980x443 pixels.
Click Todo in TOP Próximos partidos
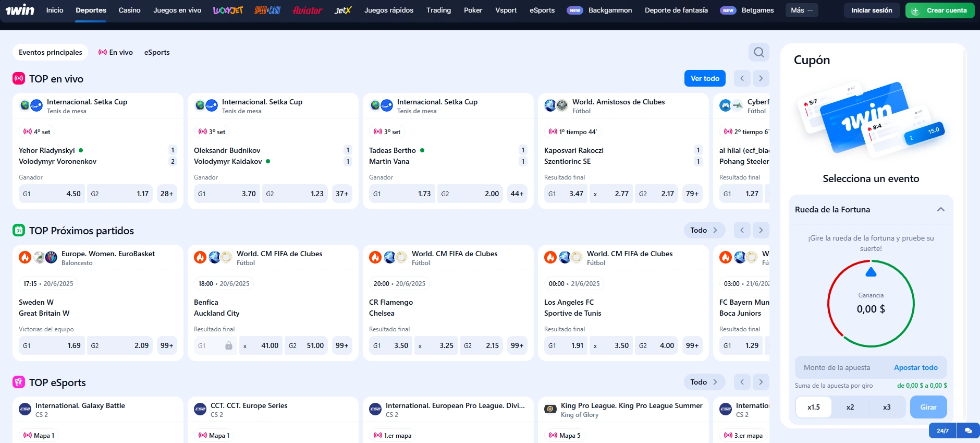[x=704, y=230]
